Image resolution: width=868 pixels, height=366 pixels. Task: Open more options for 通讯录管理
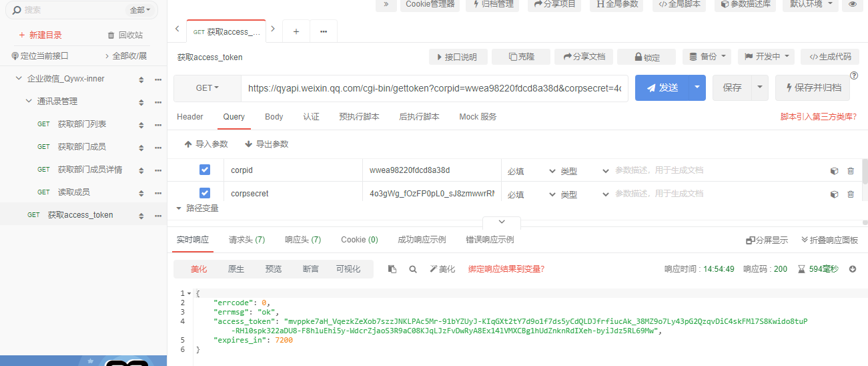pyautogui.click(x=158, y=102)
